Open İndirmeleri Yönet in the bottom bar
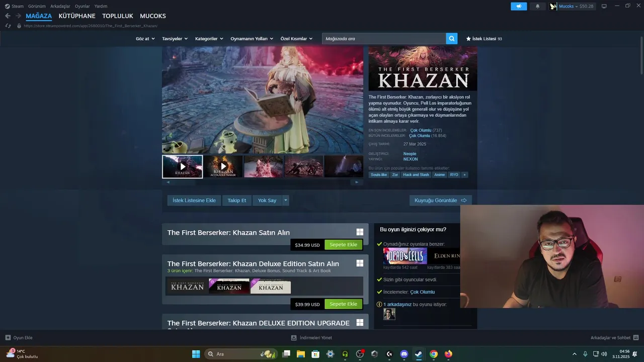The height and width of the screenshot is (362, 644). (x=312, y=337)
